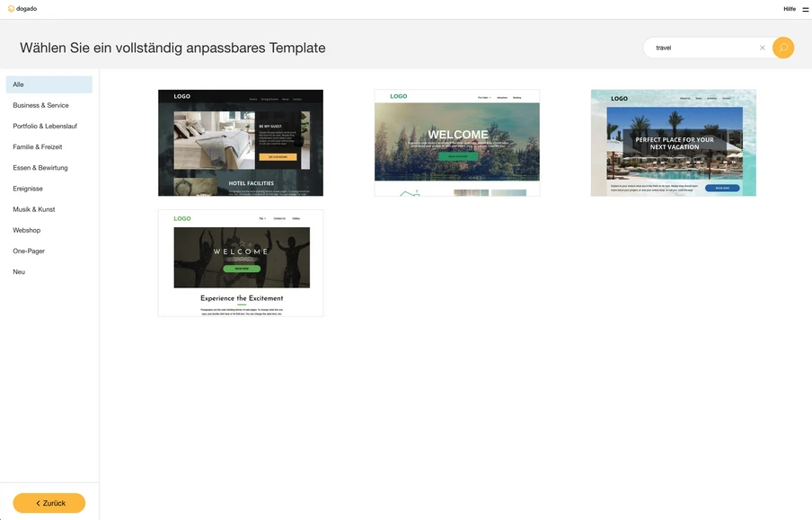Choose the forest Welcome template

(457, 143)
